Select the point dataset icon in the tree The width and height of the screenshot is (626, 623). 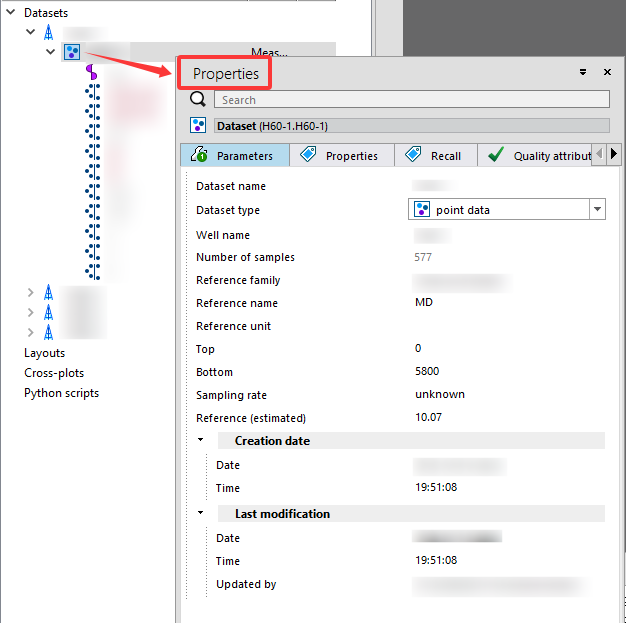[72, 52]
